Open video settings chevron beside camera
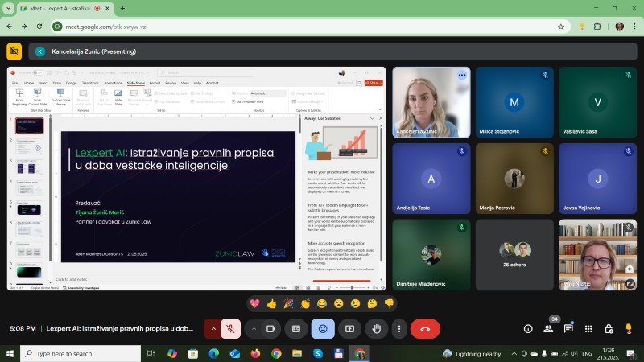Screen dimensions: 644x362 (254, 329)
